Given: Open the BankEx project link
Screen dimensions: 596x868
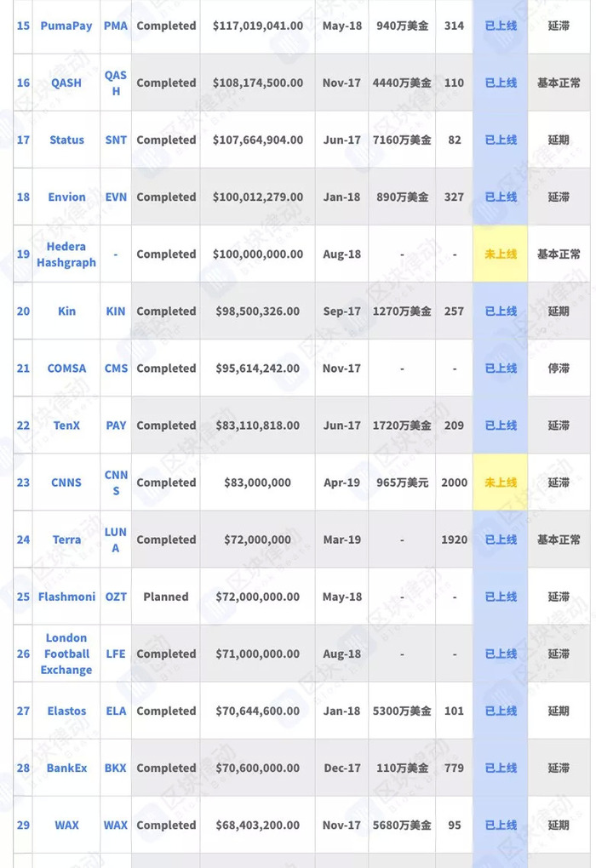Looking at the screenshot, I should click(66, 768).
